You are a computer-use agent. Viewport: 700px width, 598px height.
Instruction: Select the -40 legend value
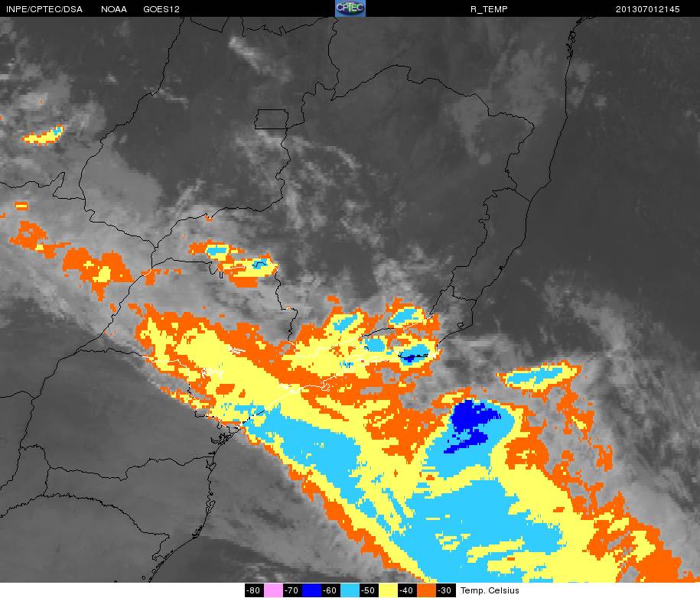pos(407,590)
